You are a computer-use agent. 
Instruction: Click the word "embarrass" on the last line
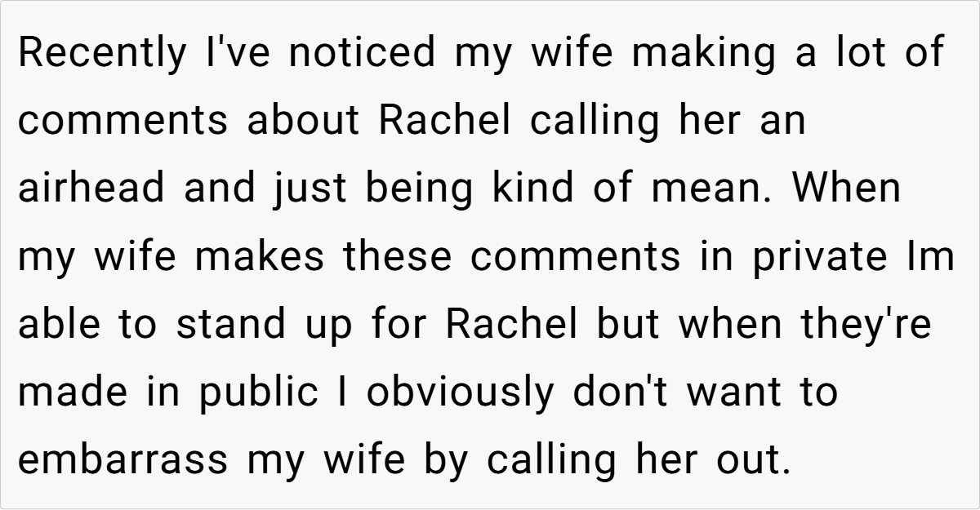(x=123, y=459)
